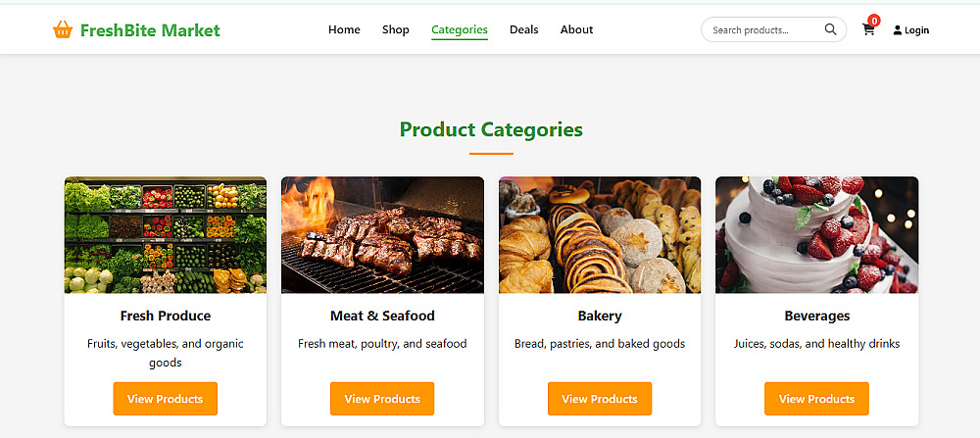This screenshot has height=438, width=980.
Task: Open the Deals menu link
Action: click(524, 29)
